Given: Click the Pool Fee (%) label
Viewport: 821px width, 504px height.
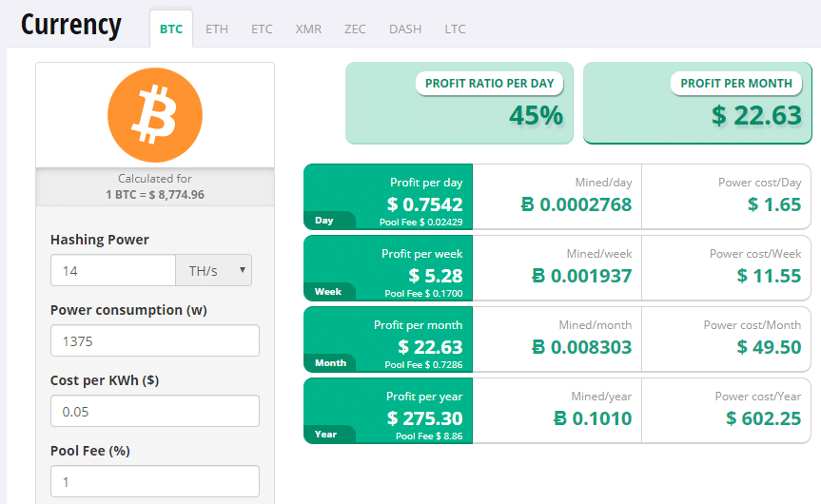Looking at the screenshot, I should pyautogui.click(x=90, y=451).
